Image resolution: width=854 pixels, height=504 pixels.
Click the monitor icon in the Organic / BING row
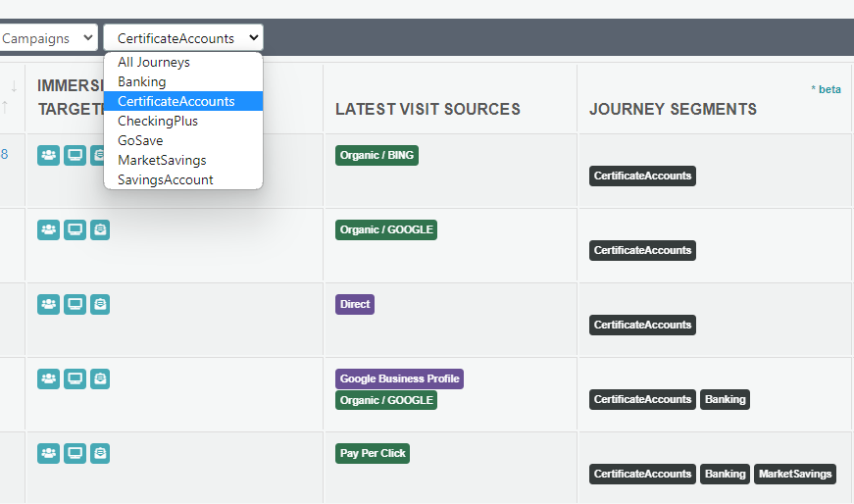click(75, 155)
